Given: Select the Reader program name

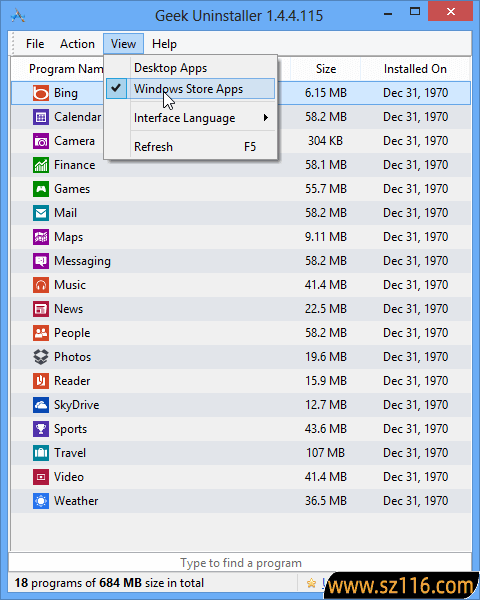Looking at the screenshot, I should (72, 381).
